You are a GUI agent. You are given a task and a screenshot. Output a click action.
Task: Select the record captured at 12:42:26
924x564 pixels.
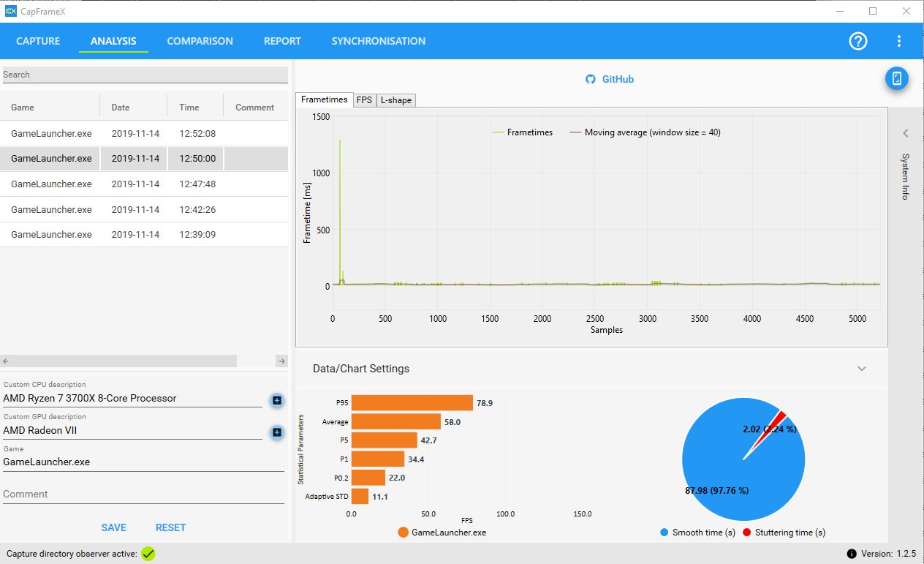(x=144, y=209)
